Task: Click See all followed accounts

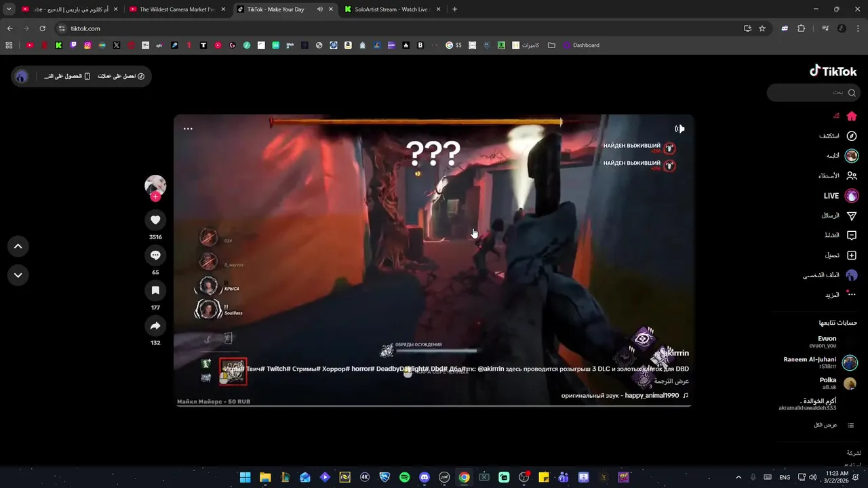Action: click(833, 425)
